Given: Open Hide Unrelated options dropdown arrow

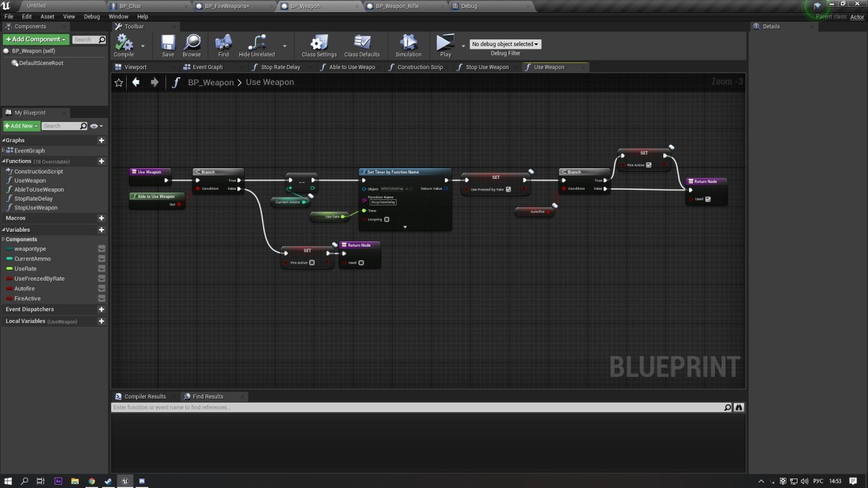Looking at the screenshot, I should click(x=284, y=46).
